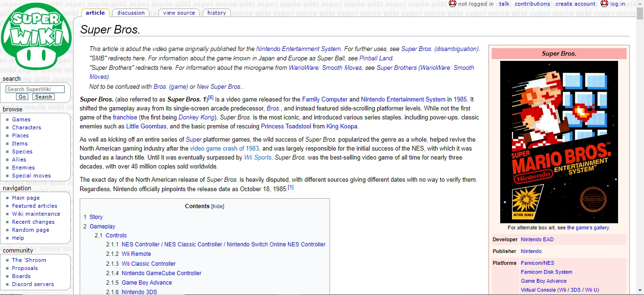Open the Little Goombas link
Image resolution: width=644 pixels, height=295 pixels.
pos(146,126)
